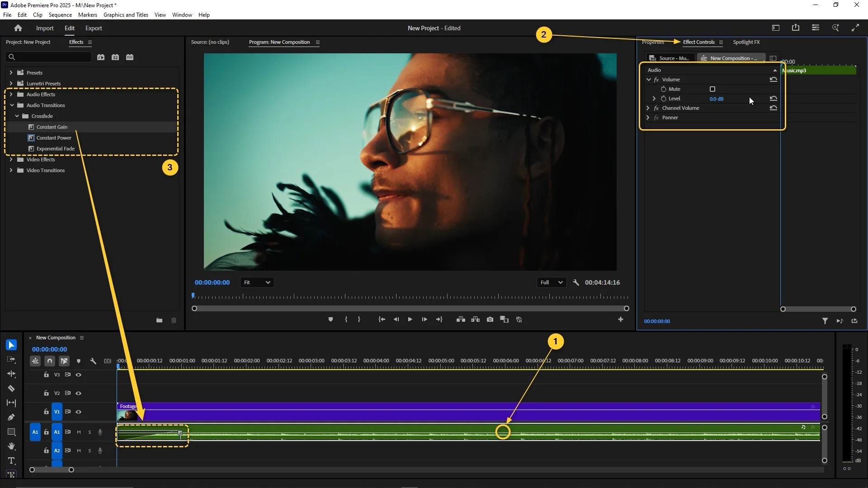Reset the Channel Volume effect

tap(774, 108)
